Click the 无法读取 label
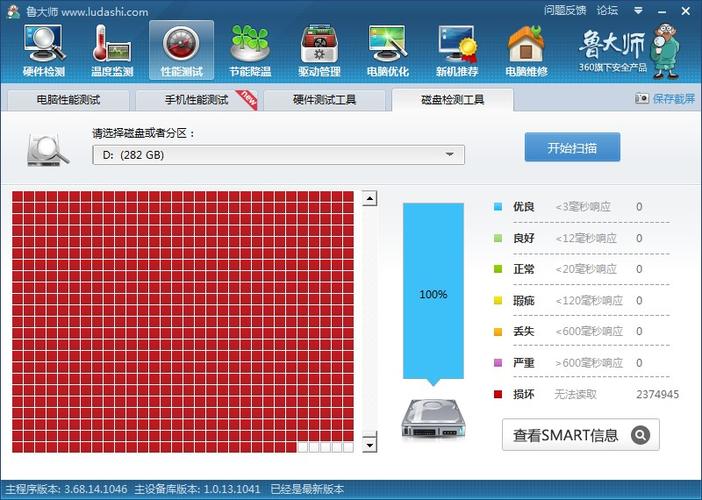This screenshot has width=702, height=500. click(x=576, y=394)
